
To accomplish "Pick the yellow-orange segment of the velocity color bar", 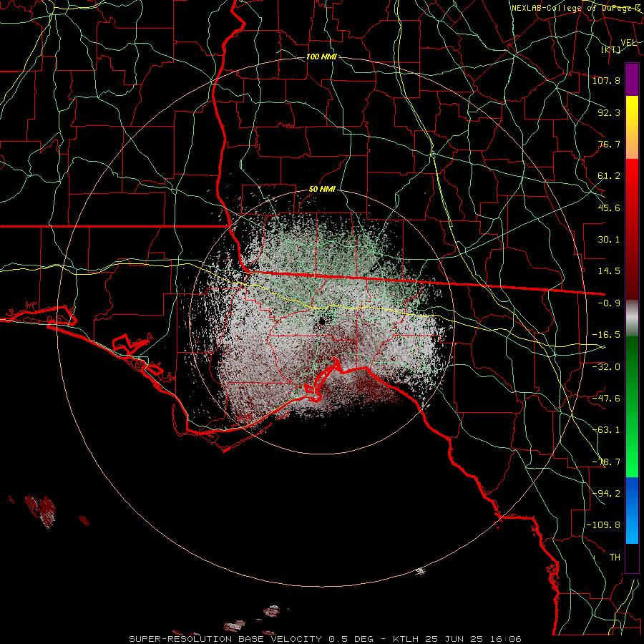I will 632,127.
